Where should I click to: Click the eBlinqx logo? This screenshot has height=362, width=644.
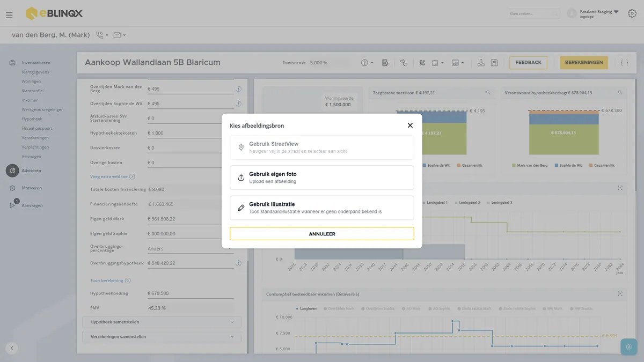[54, 13]
